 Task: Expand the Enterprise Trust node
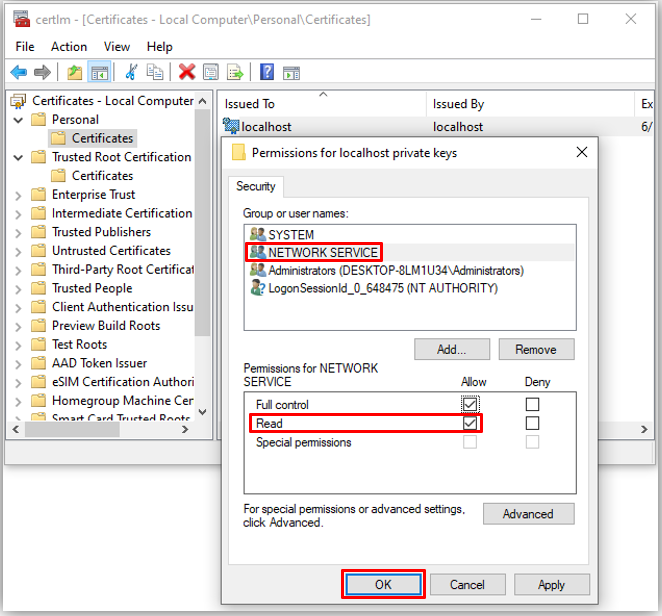click(x=18, y=195)
